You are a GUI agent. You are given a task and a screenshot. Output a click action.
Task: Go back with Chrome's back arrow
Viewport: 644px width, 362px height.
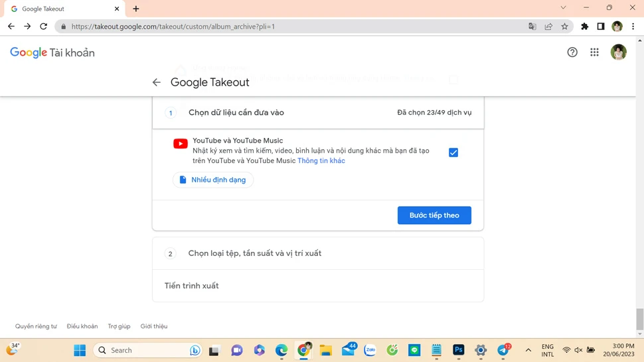pos(11,27)
